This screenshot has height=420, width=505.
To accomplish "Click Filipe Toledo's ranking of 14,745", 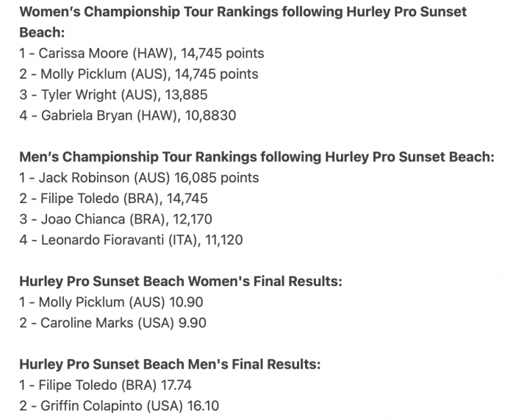I will click(113, 199).
